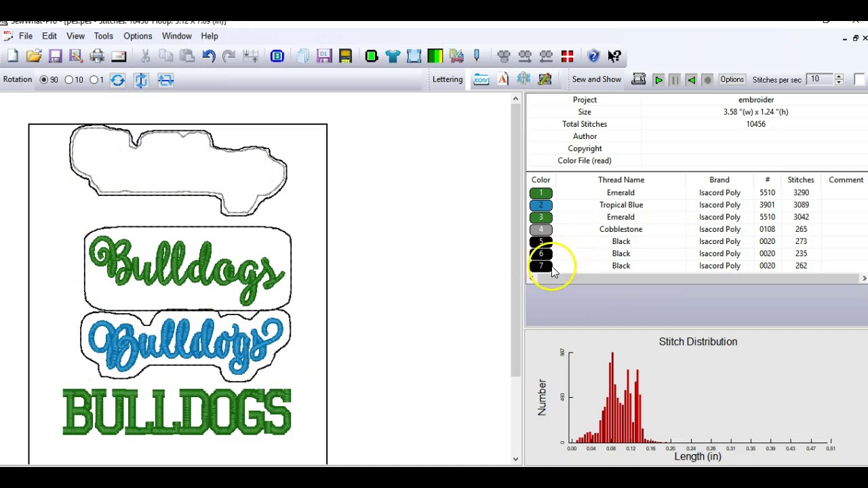Image resolution: width=868 pixels, height=488 pixels.
Task: Open the Window menu
Action: tap(176, 36)
